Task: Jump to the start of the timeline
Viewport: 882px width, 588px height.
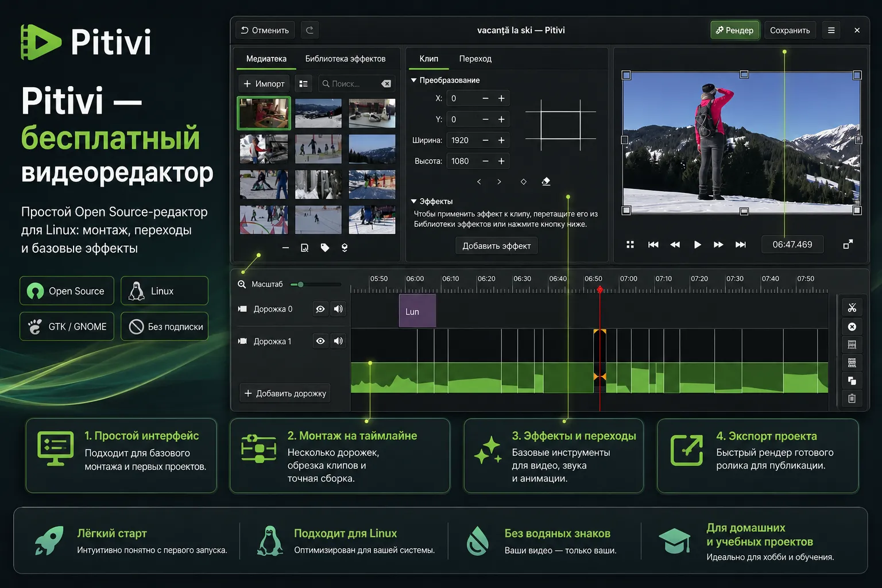Action: click(x=653, y=245)
